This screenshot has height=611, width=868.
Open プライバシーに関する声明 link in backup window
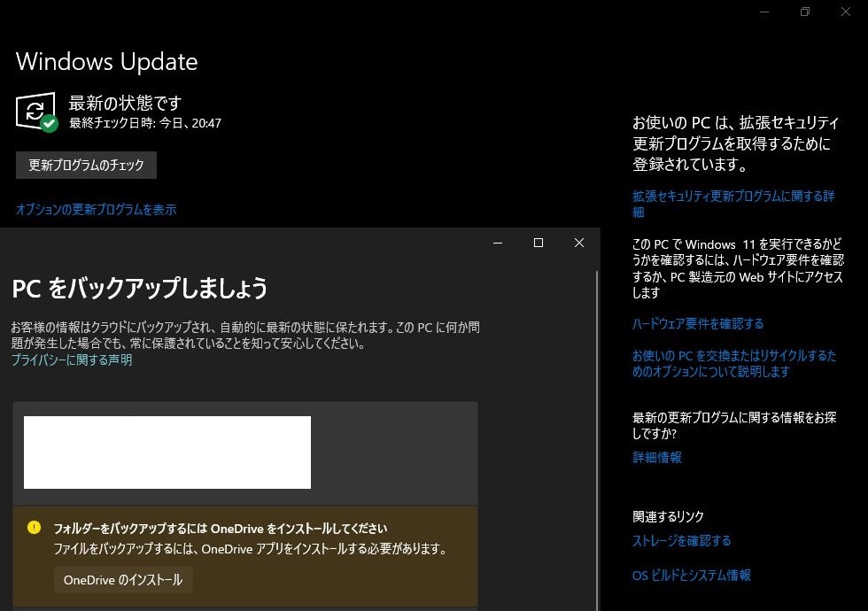(x=72, y=360)
